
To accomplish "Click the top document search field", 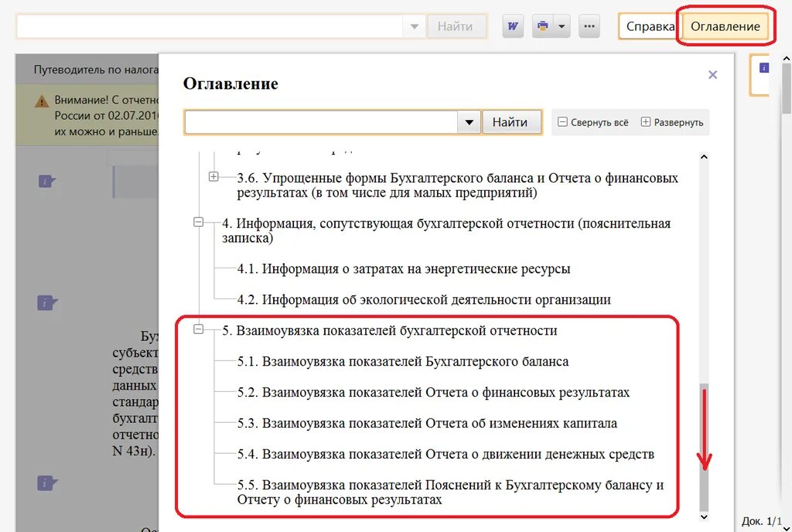I will (209, 26).
